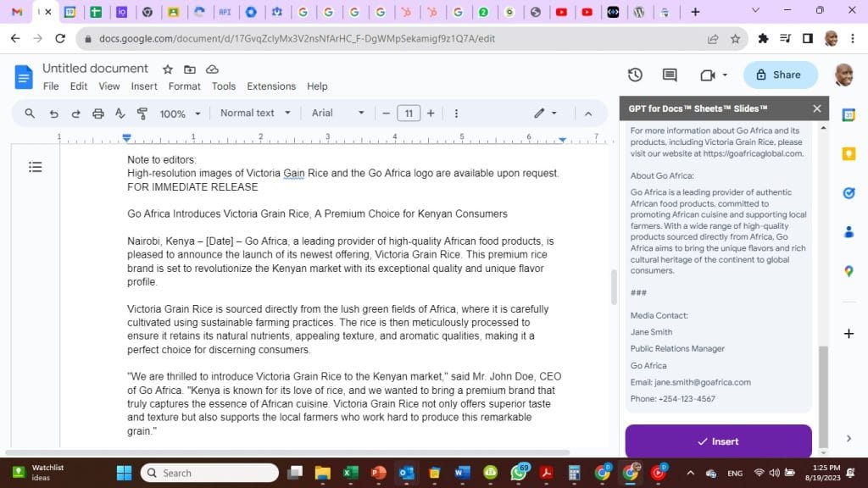Open the comments history icon
The image size is (868, 488).
pyautogui.click(x=670, y=75)
